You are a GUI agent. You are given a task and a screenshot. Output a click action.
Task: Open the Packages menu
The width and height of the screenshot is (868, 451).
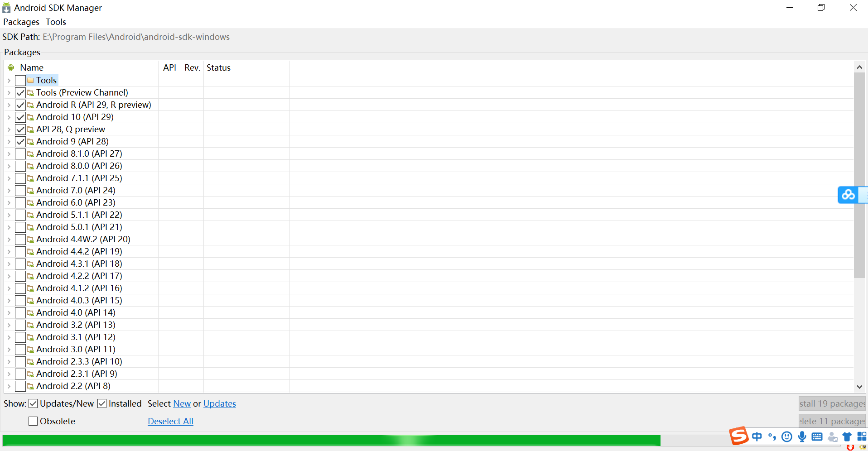point(21,22)
